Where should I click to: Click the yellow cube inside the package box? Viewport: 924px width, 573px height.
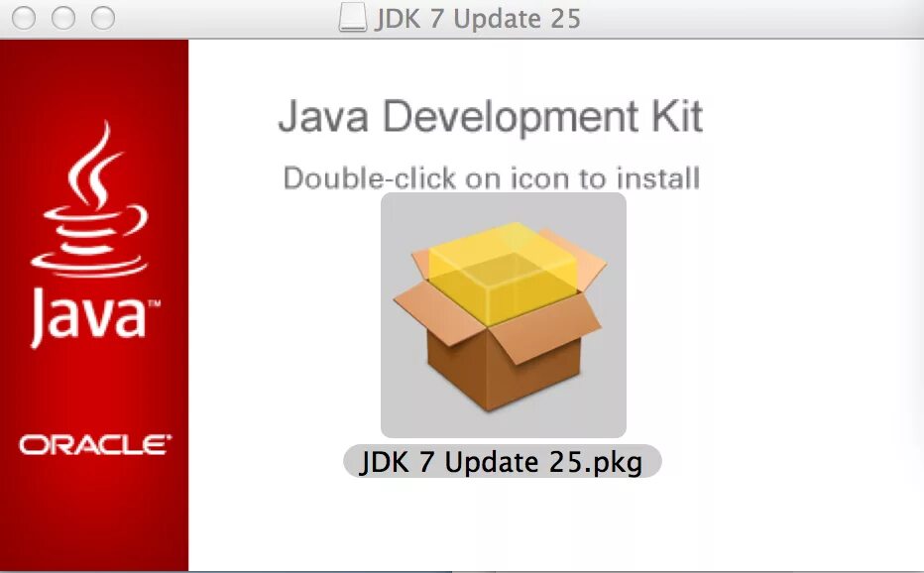point(503,273)
